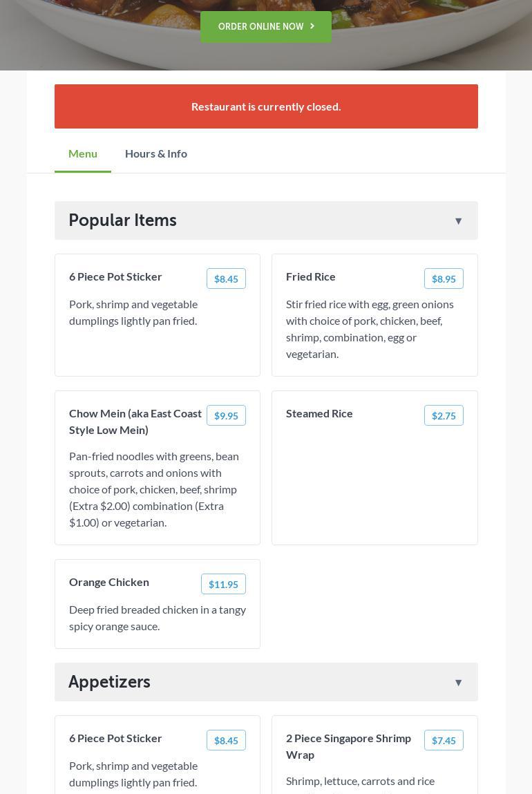The height and width of the screenshot is (794, 532).
Task: Click the Popular Items header bar
Action: coord(266,220)
